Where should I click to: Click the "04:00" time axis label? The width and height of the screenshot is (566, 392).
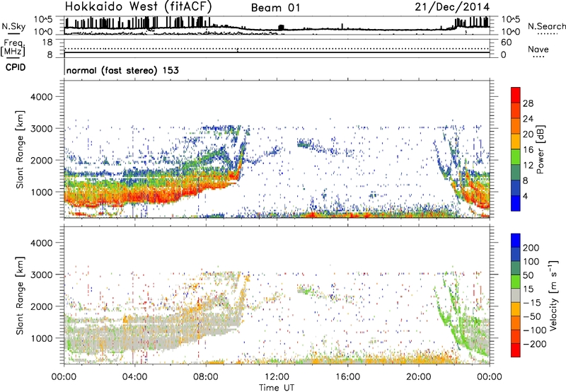pyautogui.click(x=134, y=377)
